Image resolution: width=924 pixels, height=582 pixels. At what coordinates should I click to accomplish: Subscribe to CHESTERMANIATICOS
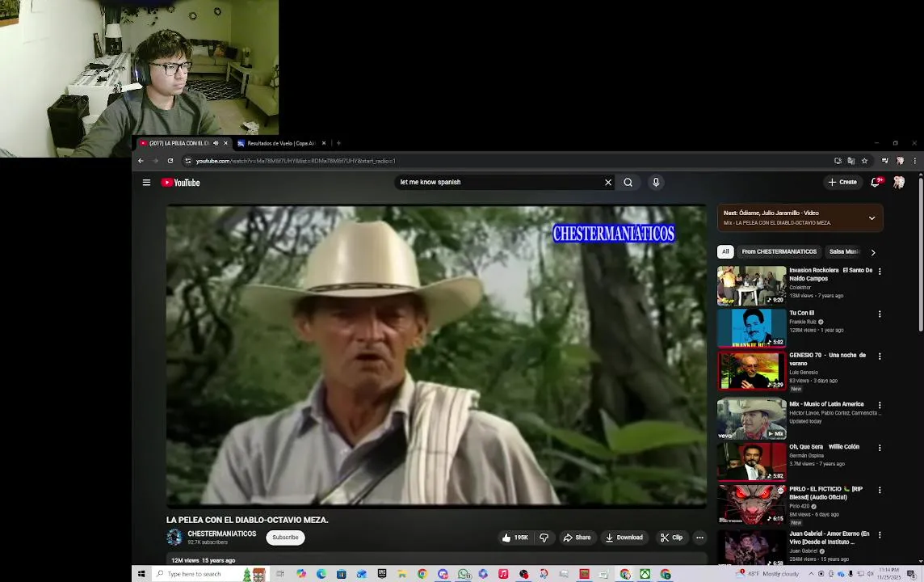tap(285, 538)
